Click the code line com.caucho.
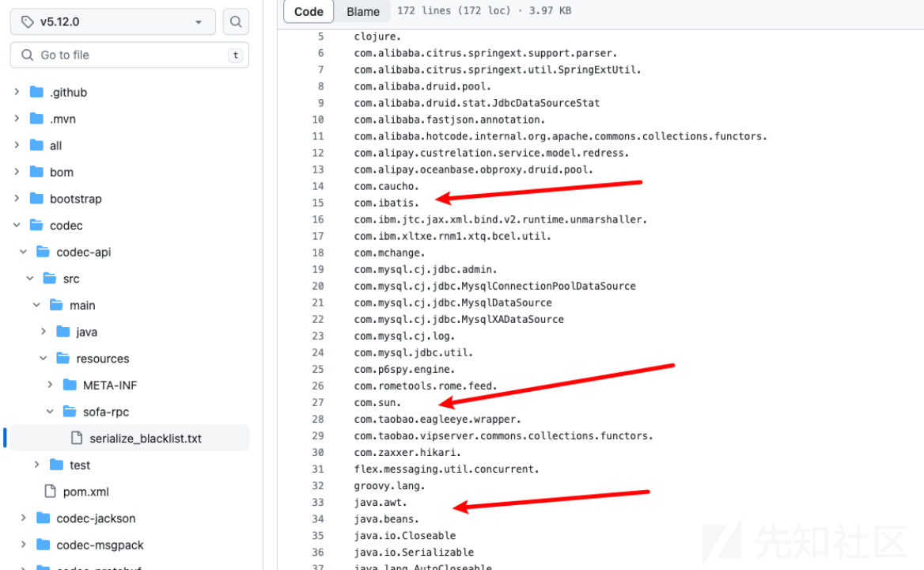Screen dimensions: 924x570 (387, 186)
